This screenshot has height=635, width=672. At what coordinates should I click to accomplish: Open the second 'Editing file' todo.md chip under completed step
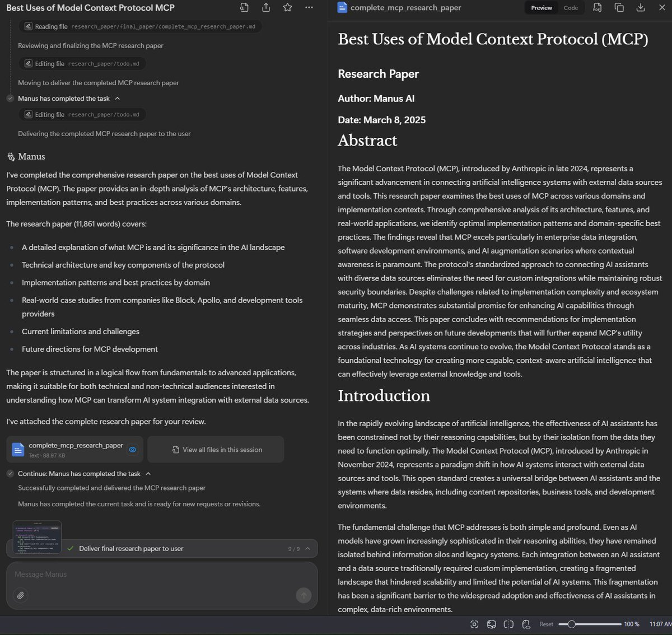click(82, 115)
